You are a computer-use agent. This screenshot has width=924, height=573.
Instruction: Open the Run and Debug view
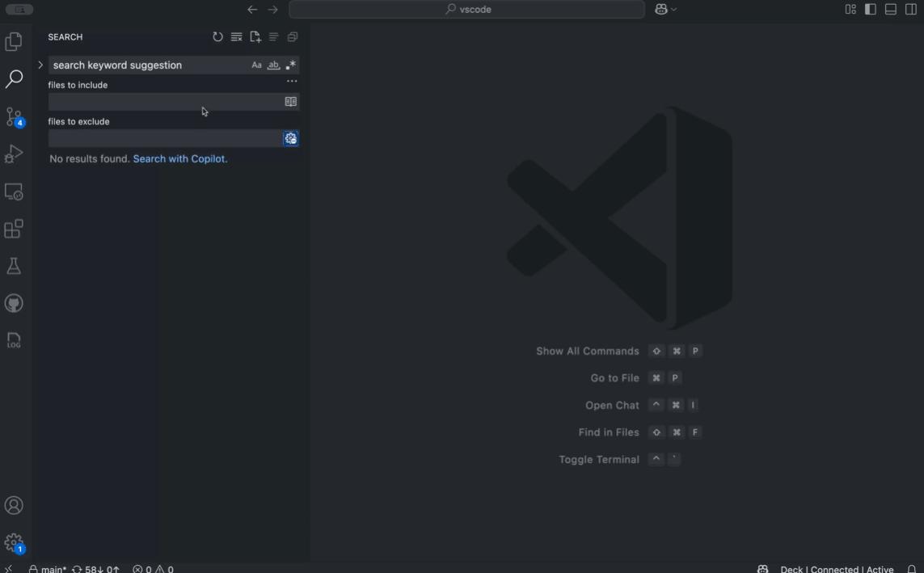13,153
